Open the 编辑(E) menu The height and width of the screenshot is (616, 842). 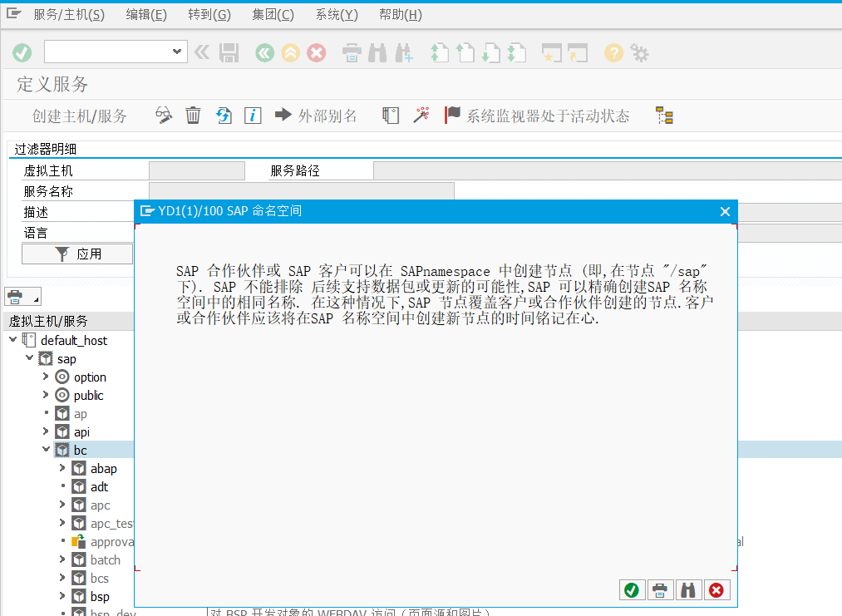point(146,14)
